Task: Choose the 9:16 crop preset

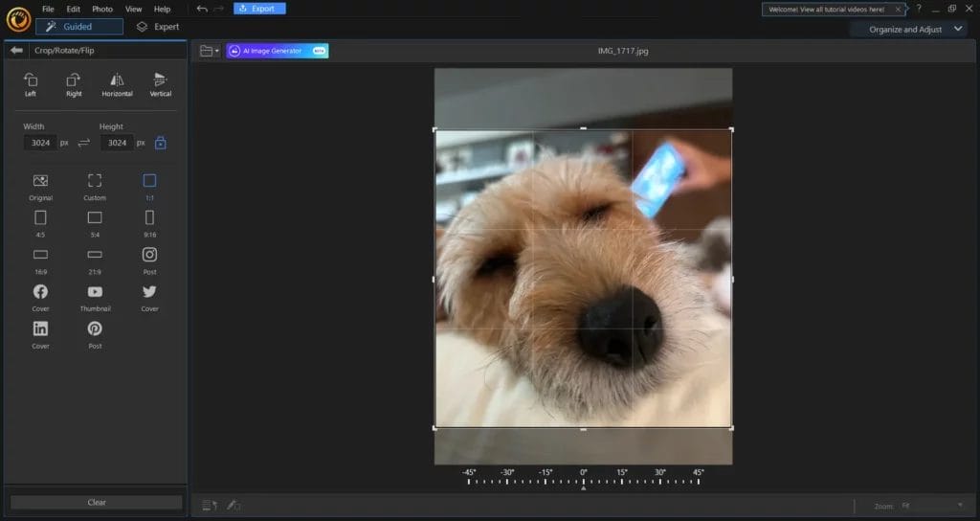Action: 149,224
